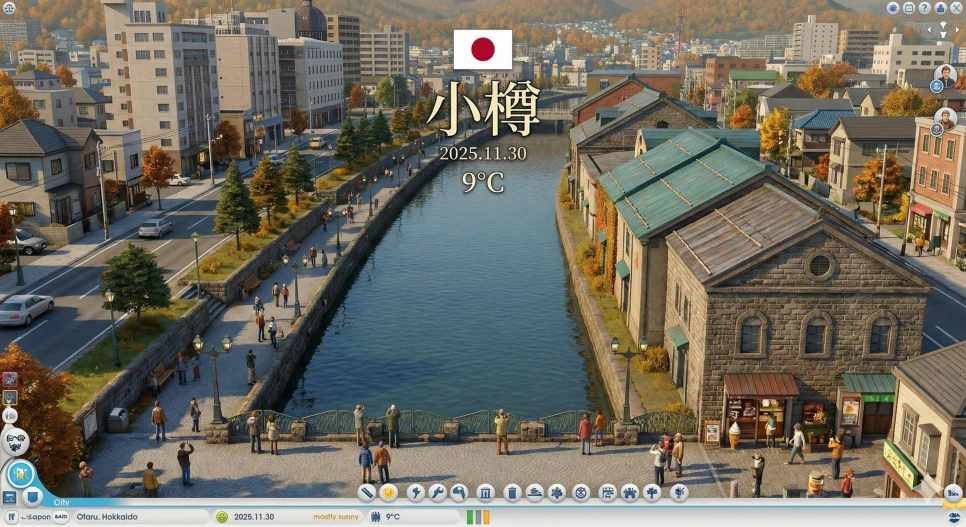This screenshot has width=966, height=527.
Task: Tilt camera with the up arrow
Action: coord(943,26)
